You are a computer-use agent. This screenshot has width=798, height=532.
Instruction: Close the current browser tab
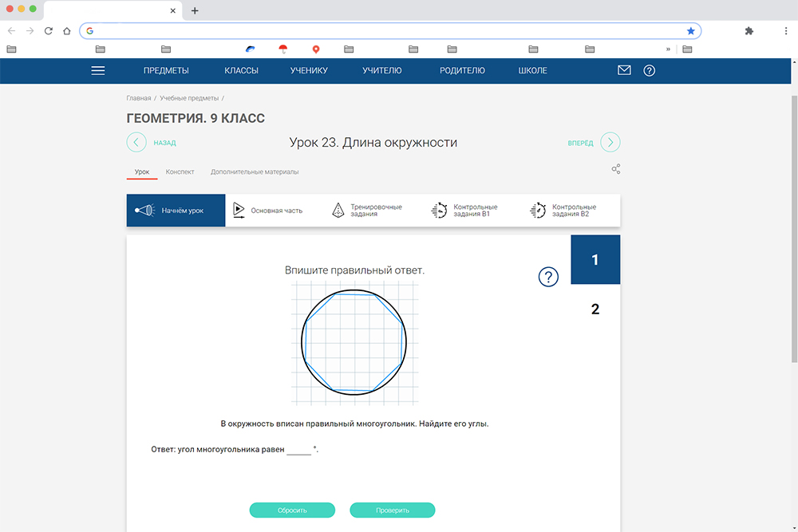click(172, 10)
